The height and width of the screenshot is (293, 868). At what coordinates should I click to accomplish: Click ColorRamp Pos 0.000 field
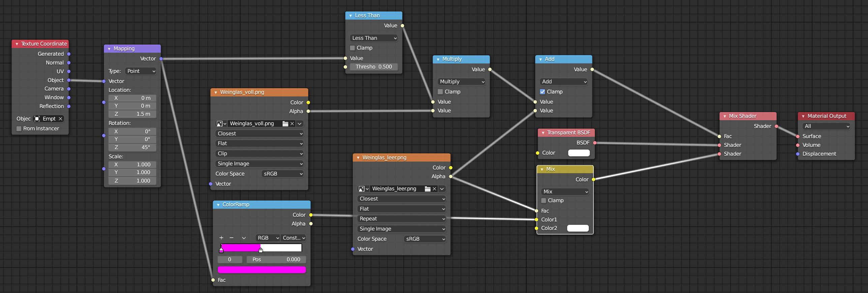[276, 260]
